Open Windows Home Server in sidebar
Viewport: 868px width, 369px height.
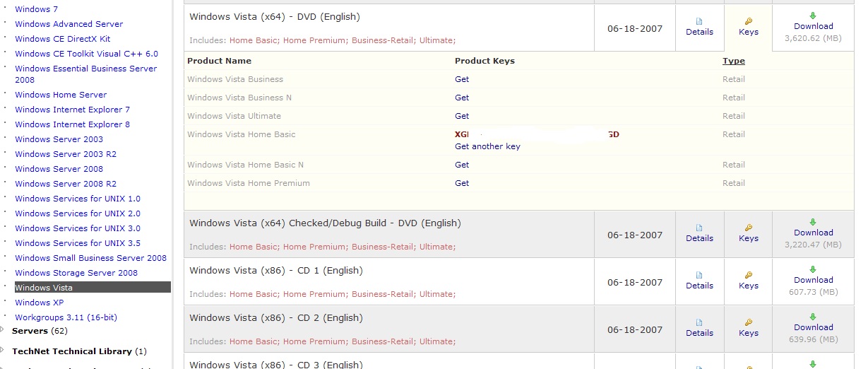coord(61,95)
